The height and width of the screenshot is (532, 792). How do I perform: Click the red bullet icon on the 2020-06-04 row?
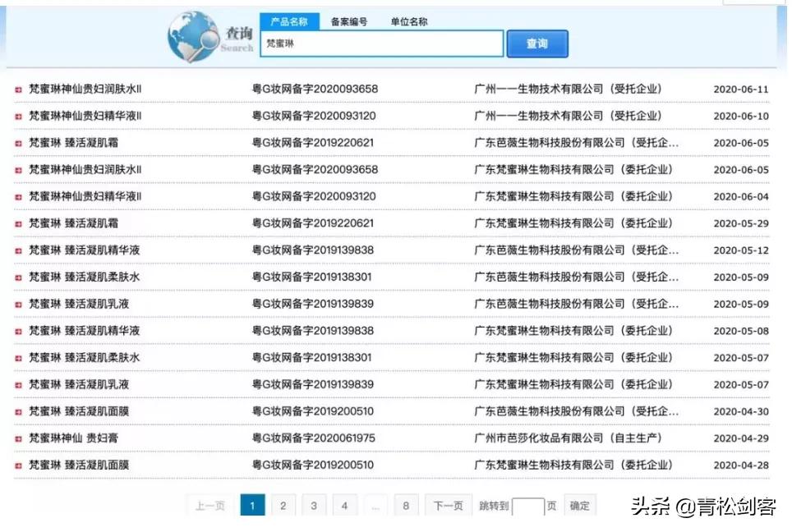coord(19,197)
